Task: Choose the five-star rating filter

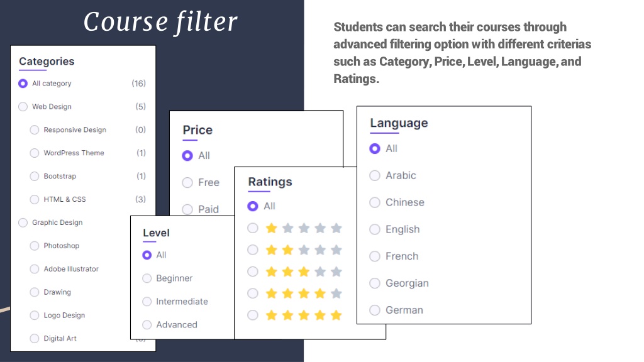Action: point(253,315)
